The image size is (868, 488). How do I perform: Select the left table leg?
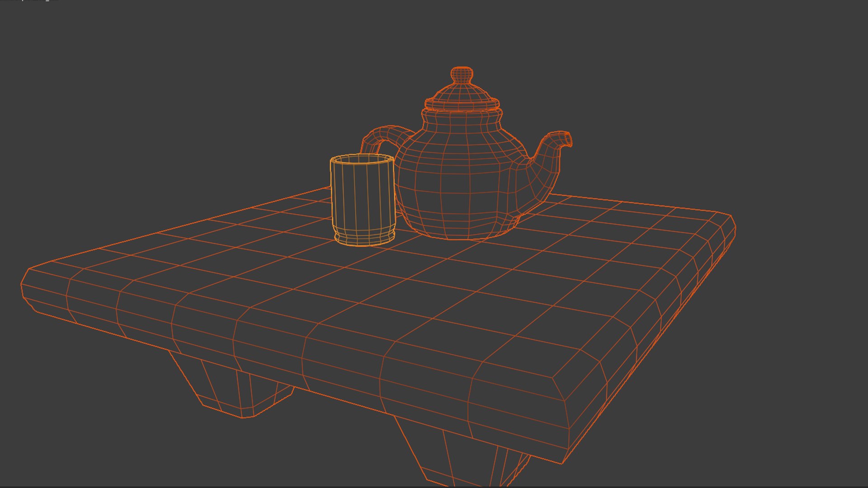click(231, 385)
